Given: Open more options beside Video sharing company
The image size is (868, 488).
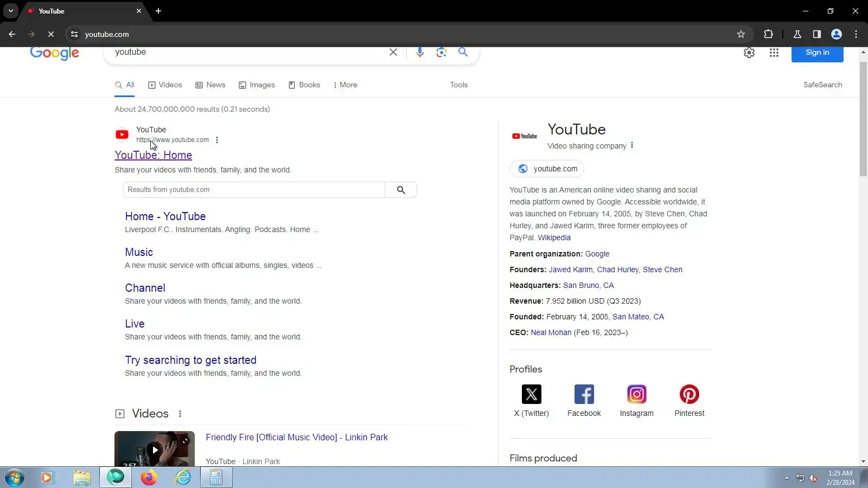Looking at the screenshot, I should pyautogui.click(x=632, y=145).
